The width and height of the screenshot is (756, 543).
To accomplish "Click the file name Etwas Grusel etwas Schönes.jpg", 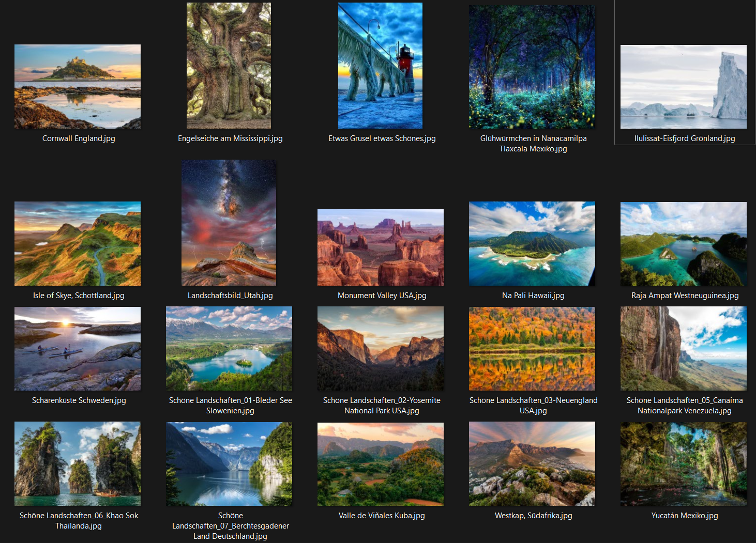I will tap(382, 138).
